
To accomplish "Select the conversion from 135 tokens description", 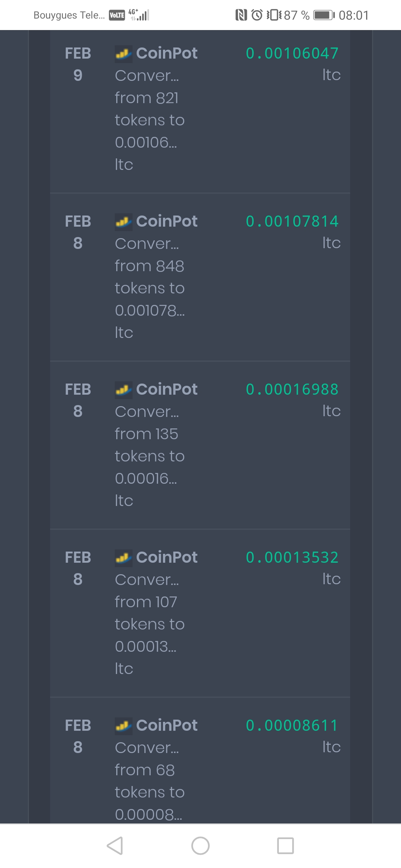I will 150,456.
